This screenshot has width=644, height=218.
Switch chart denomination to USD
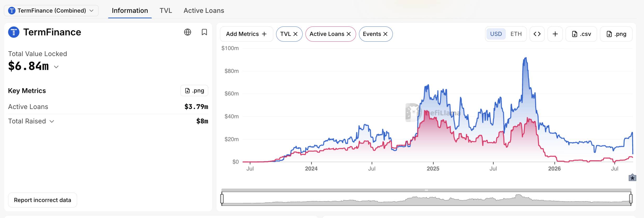coord(496,34)
